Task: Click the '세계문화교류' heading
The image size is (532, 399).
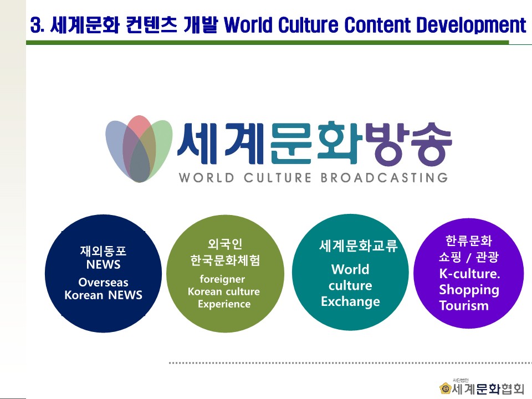Action: [x=359, y=245]
